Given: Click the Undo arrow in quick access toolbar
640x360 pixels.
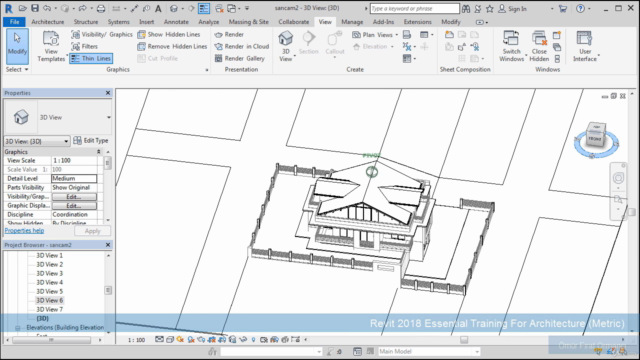Looking at the screenshot, I should [x=47, y=8].
